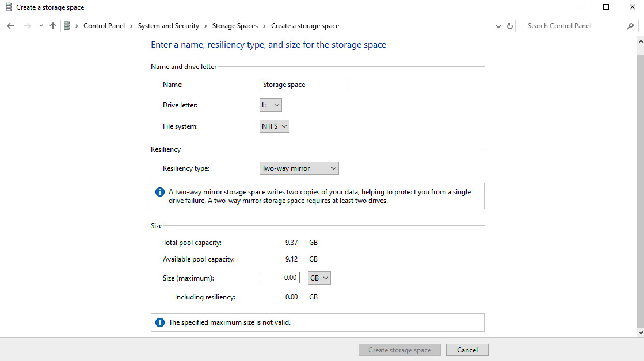This screenshot has width=644, height=361.
Task: Click the Size (maximum) input box
Action: [280, 278]
